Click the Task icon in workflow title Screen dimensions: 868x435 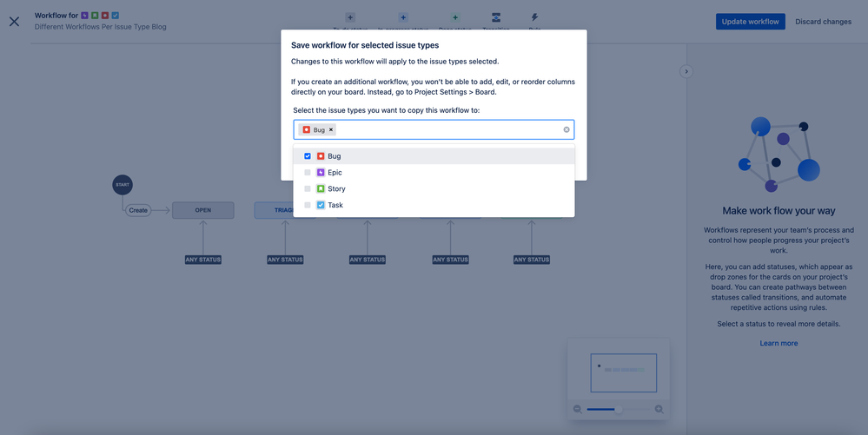click(x=116, y=16)
